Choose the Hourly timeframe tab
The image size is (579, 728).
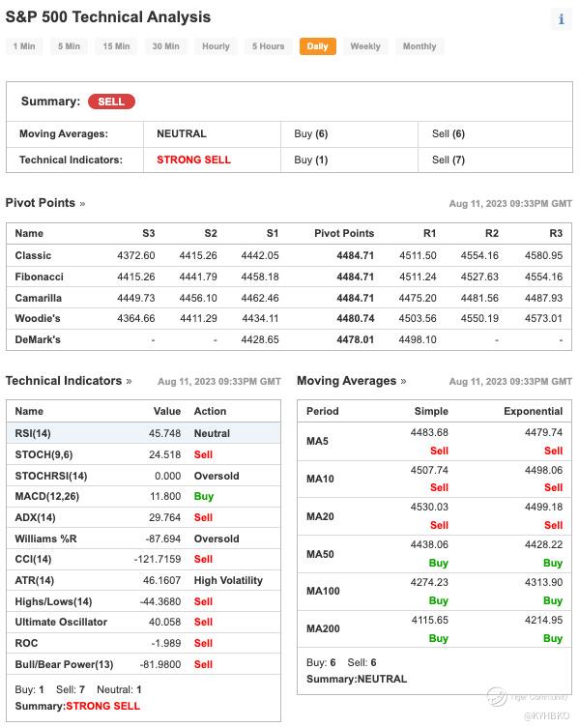[x=216, y=46]
